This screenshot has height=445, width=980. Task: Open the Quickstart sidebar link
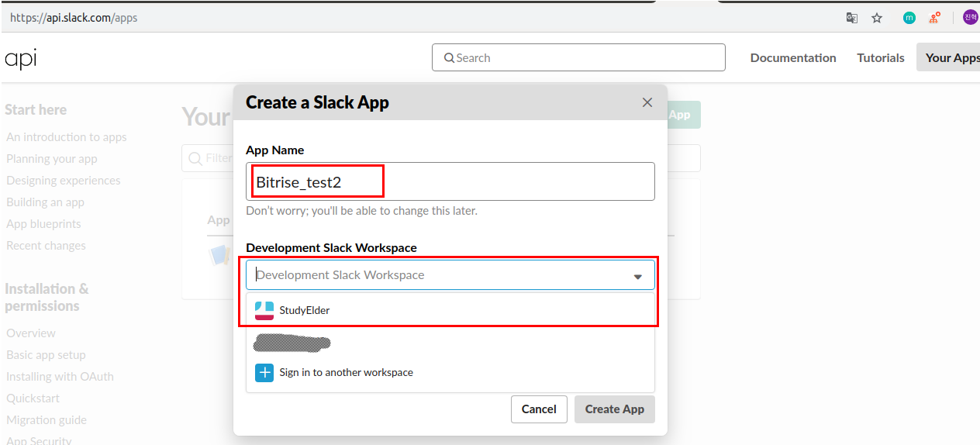(x=33, y=398)
